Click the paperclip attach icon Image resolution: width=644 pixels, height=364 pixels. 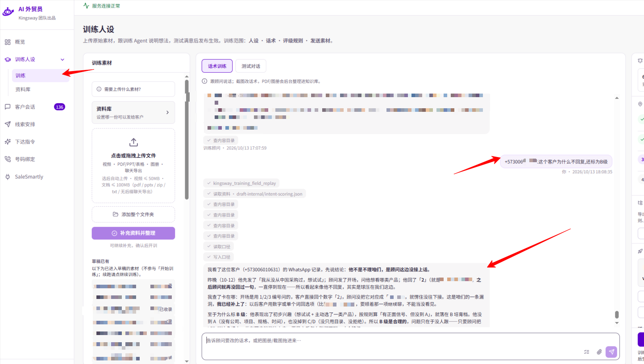599,352
